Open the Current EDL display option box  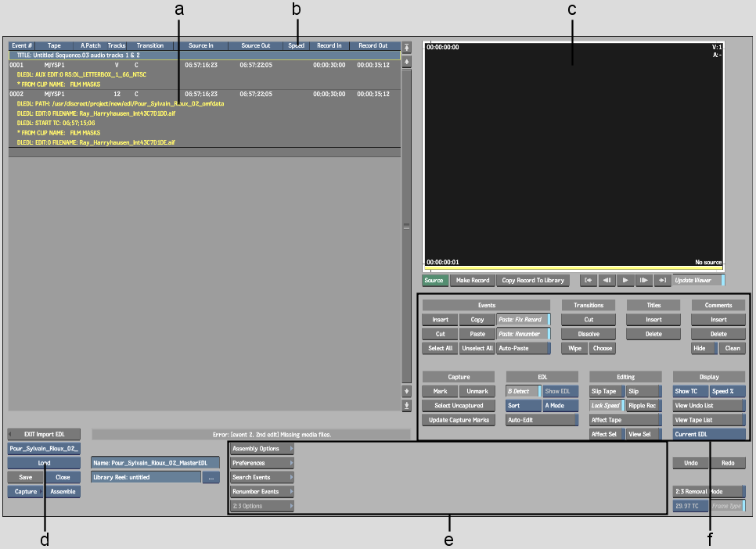709,434
